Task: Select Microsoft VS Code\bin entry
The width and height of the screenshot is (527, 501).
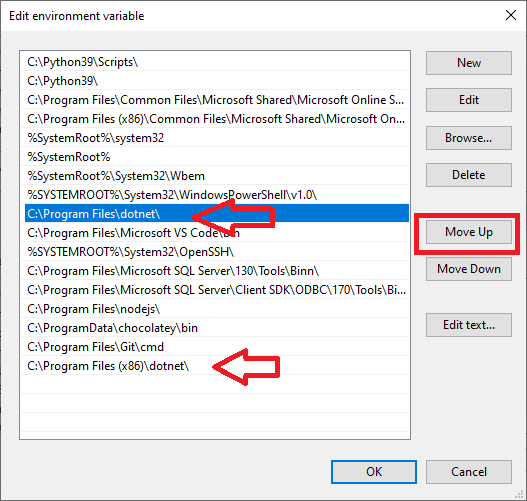Action: click(215, 233)
